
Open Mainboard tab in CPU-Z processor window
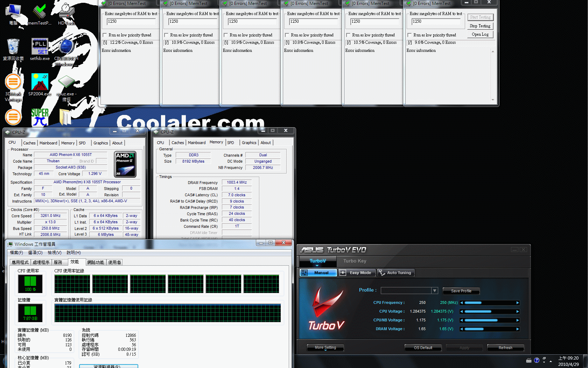coord(48,143)
